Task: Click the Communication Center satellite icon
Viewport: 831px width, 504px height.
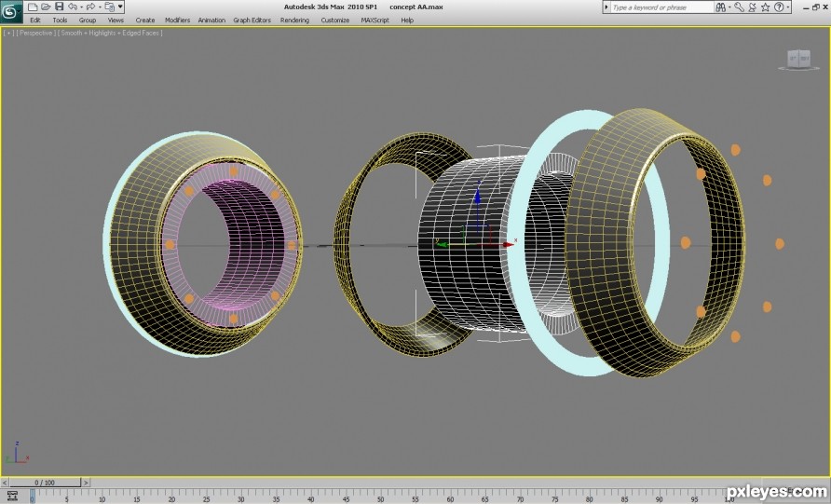Action: [753, 7]
